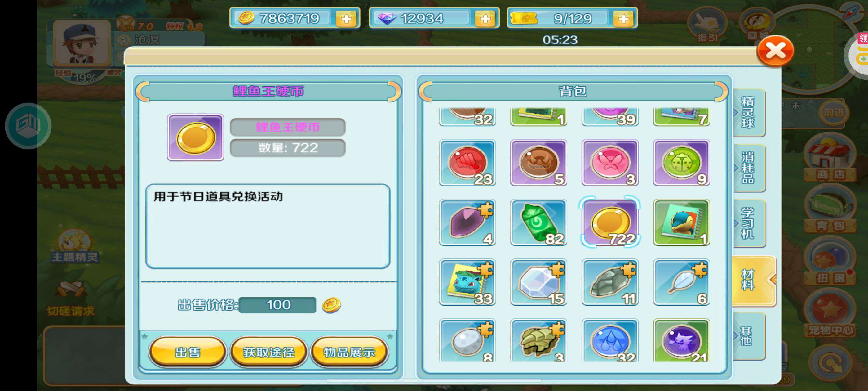
Task: Select the purple shard fragment with count 4
Action: 467,222
